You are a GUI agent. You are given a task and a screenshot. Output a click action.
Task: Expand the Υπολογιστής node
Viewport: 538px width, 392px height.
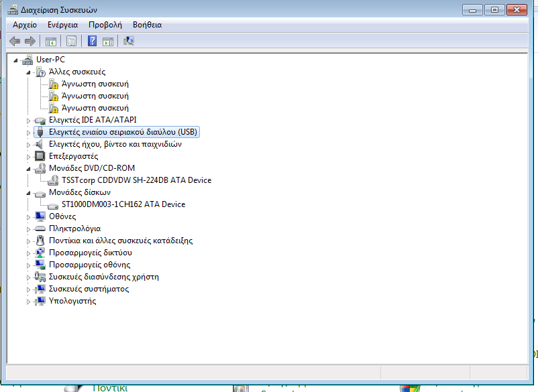28,302
